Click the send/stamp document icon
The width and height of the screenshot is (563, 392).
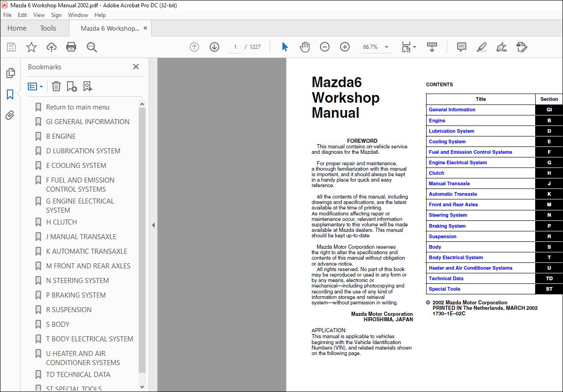point(522,47)
